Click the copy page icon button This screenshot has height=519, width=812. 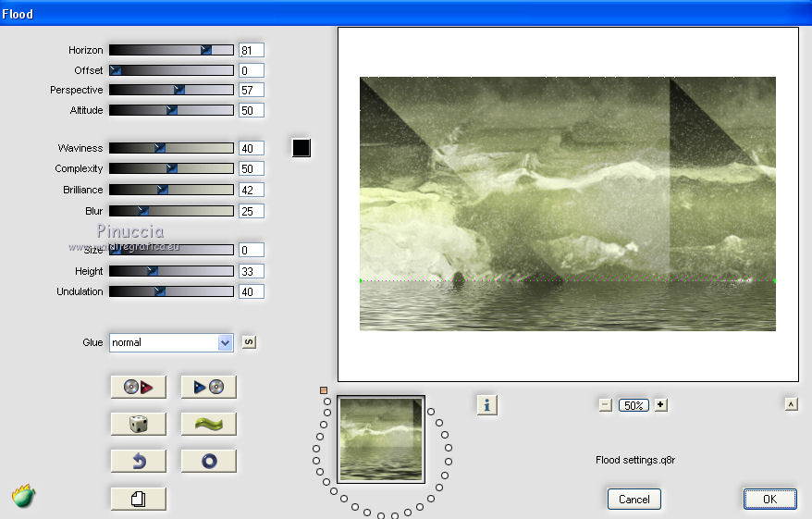(x=139, y=499)
